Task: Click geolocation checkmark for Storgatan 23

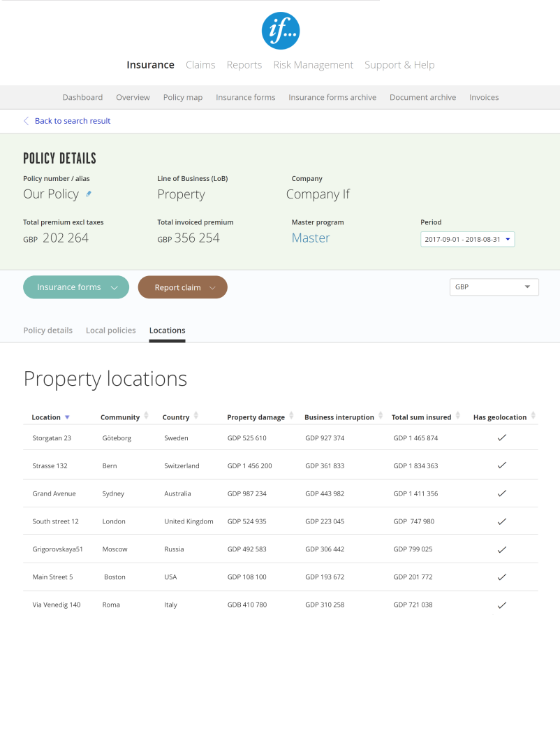Action: (x=501, y=437)
